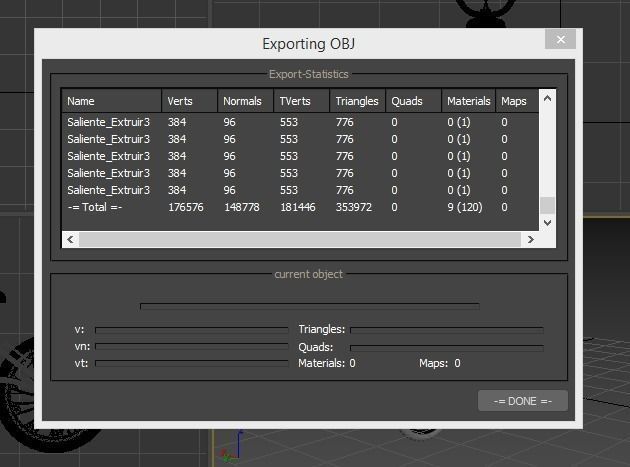
Task: Click the Normals column header
Action: pyautogui.click(x=245, y=101)
